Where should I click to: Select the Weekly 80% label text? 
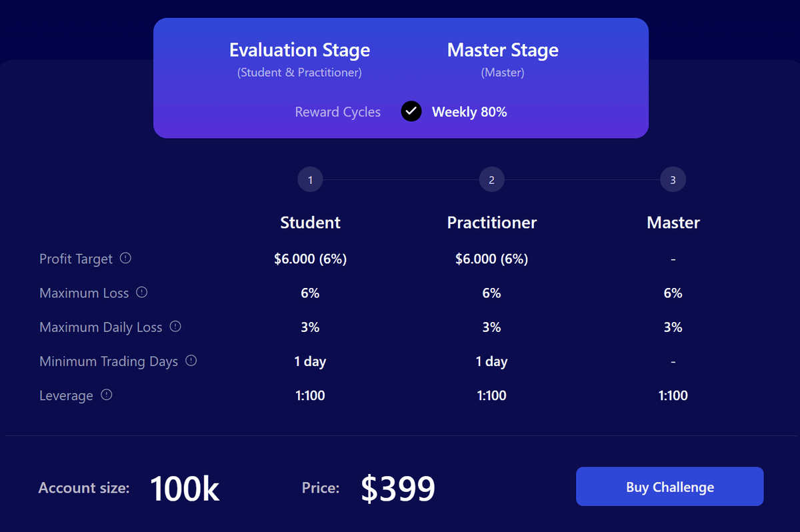pyautogui.click(x=469, y=112)
